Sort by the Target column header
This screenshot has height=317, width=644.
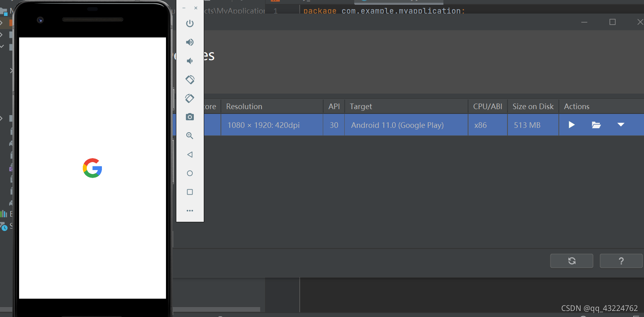pos(406,106)
